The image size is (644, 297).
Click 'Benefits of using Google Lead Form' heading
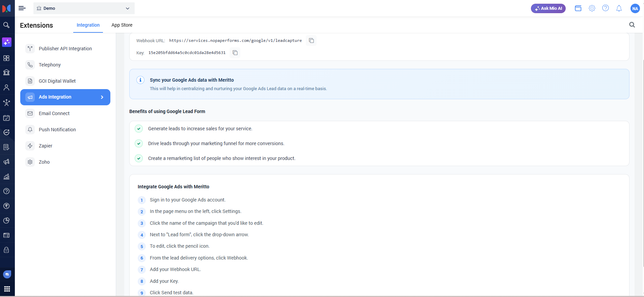click(167, 111)
